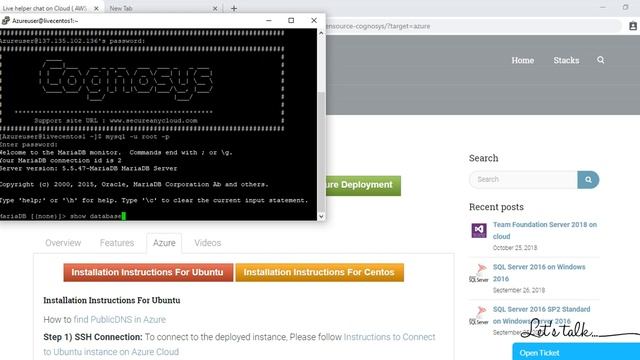640x360 pixels.
Task: Click terminal scrollbar down arrow
Action: pyautogui.click(x=321, y=216)
